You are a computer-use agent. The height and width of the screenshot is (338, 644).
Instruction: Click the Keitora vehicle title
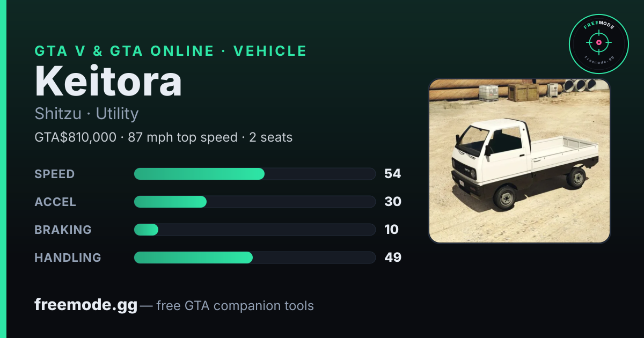tap(108, 82)
